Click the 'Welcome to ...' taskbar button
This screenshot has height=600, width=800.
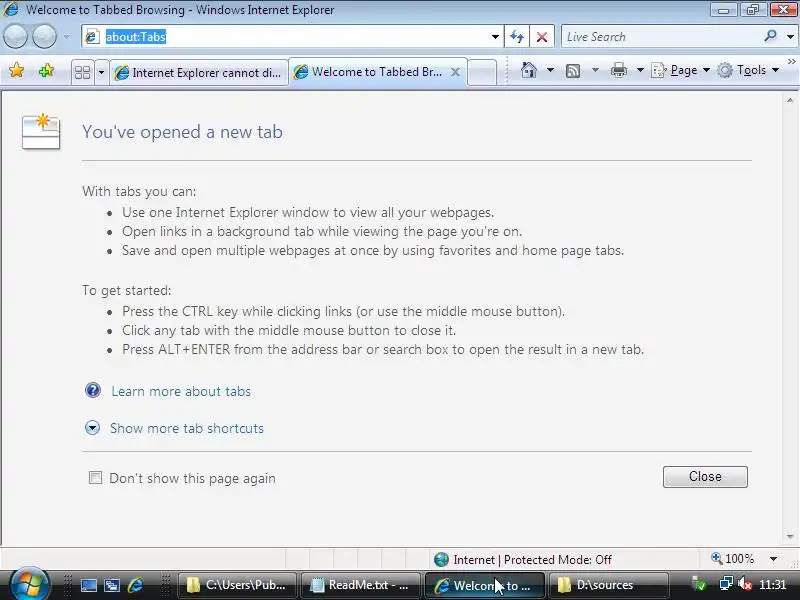pos(485,585)
